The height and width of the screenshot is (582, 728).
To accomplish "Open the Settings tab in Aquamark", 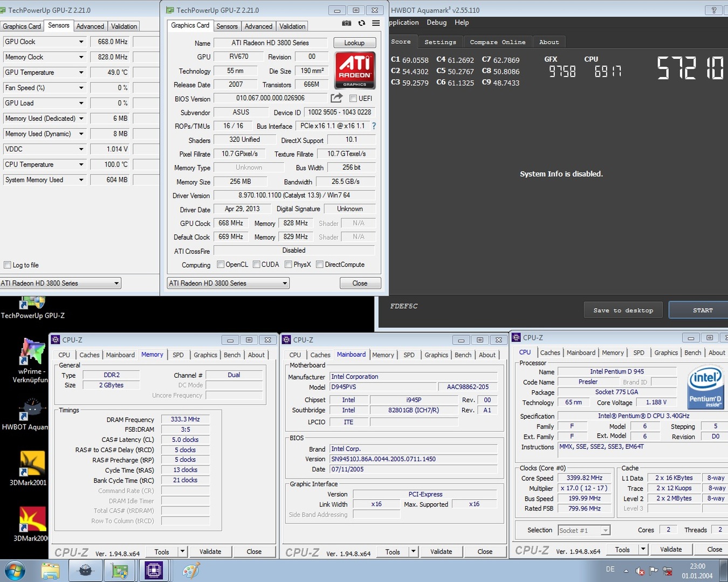I will click(440, 42).
